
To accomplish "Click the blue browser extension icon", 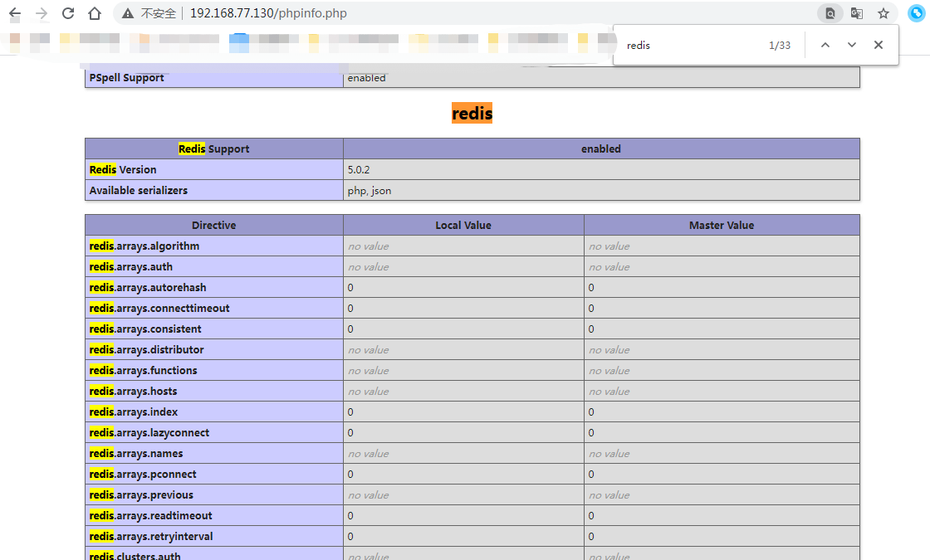I will [917, 13].
